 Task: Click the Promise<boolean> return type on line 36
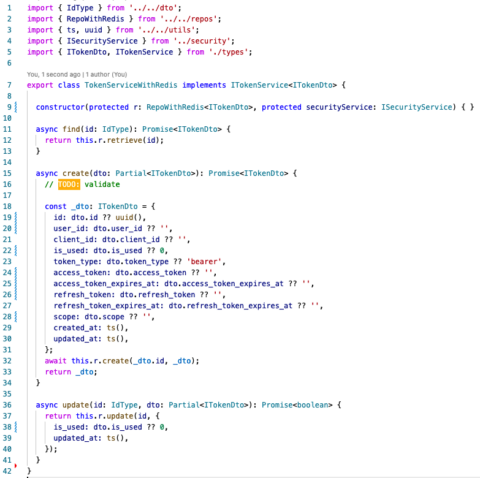coord(297,405)
